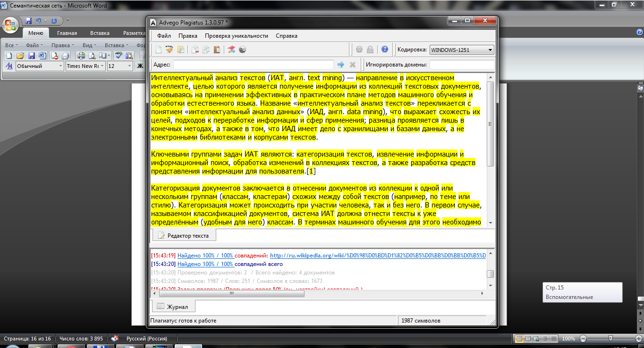The width and height of the screenshot is (644, 348).
Task: Expand the Правка dropdown in Word's Menu tab
Action: click(x=63, y=45)
